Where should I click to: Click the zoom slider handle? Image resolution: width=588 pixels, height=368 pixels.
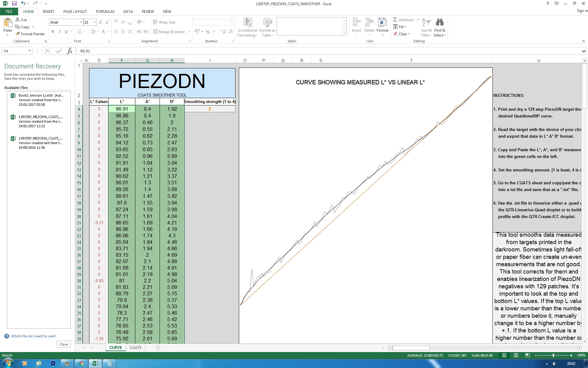tap(553, 355)
